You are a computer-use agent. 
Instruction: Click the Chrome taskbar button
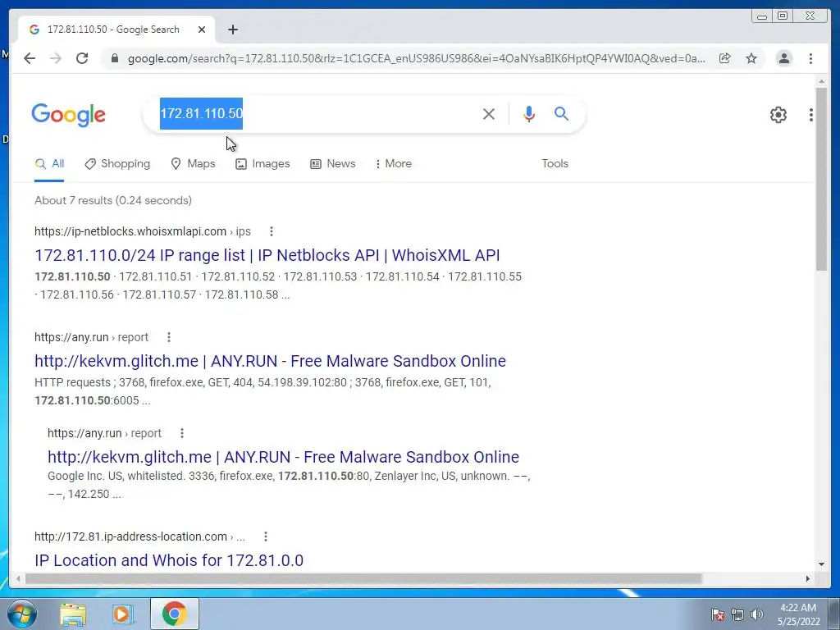[175, 614]
